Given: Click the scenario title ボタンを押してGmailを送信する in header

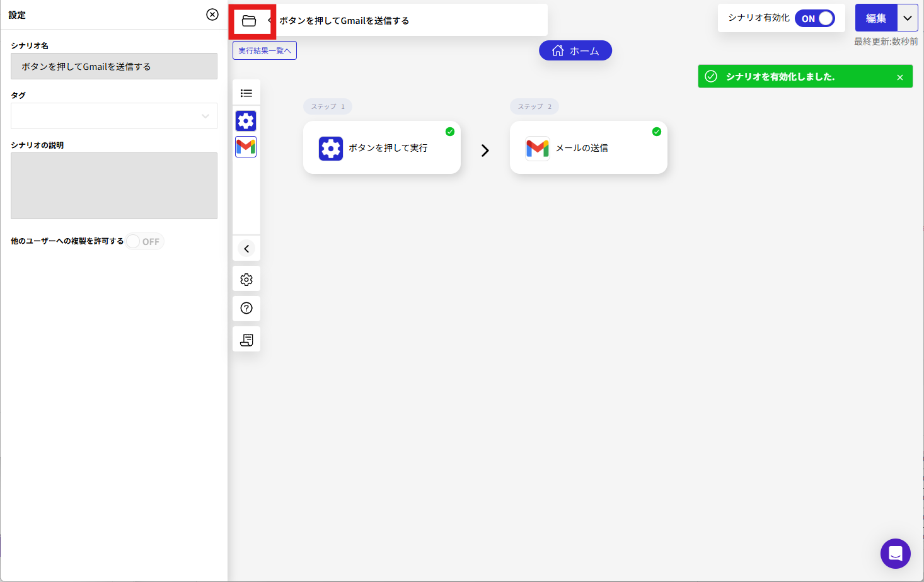Looking at the screenshot, I should click(344, 21).
